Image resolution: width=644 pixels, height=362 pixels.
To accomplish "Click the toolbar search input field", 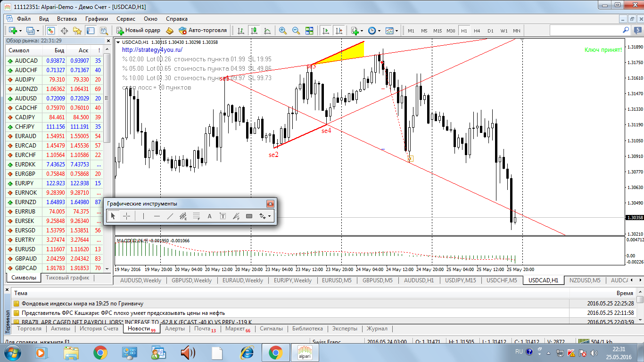I will [x=586, y=30].
